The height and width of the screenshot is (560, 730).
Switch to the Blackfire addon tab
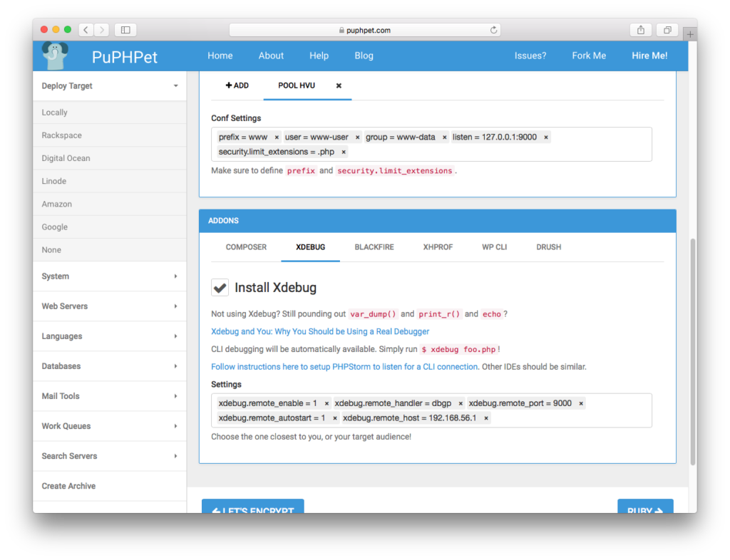click(374, 247)
